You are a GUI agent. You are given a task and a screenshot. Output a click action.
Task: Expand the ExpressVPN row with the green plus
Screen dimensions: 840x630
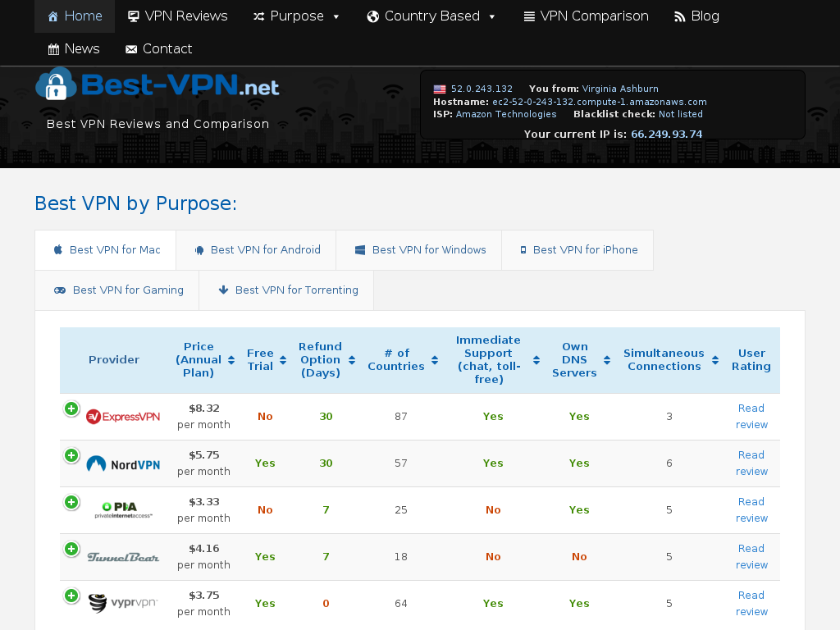71,409
